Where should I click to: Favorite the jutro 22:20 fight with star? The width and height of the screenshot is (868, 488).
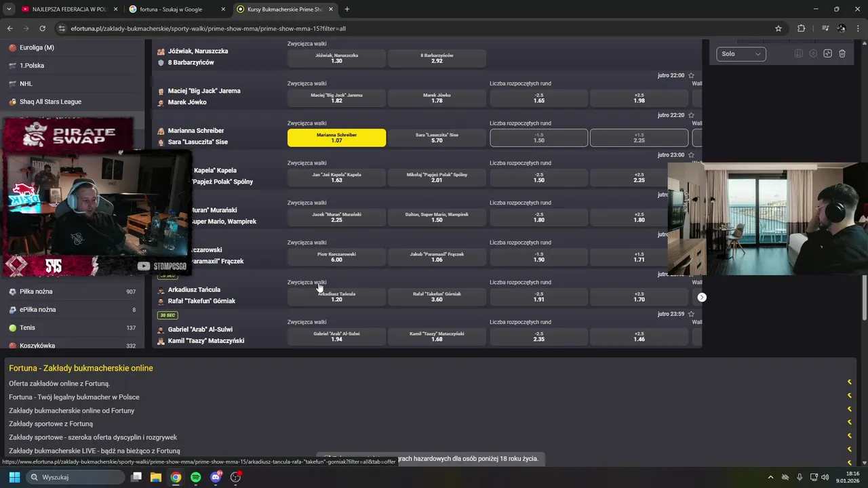[x=691, y=115]
